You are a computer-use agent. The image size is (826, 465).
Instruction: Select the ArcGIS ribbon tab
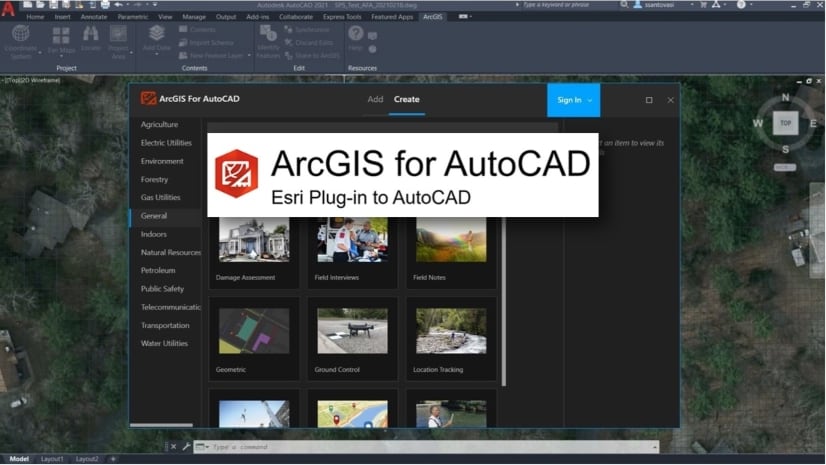[x=432, y=17]
